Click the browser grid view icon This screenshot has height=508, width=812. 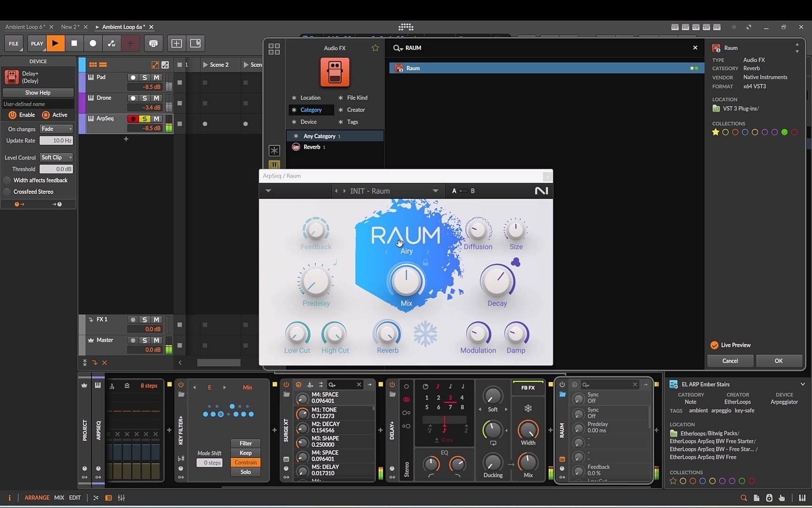[x=274, y=48]
